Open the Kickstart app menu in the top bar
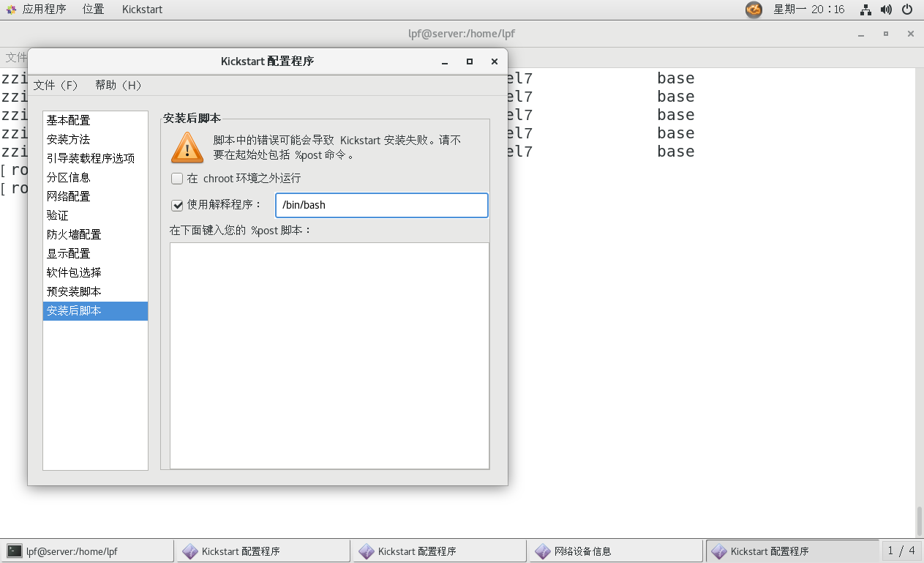 pos(142,10)
